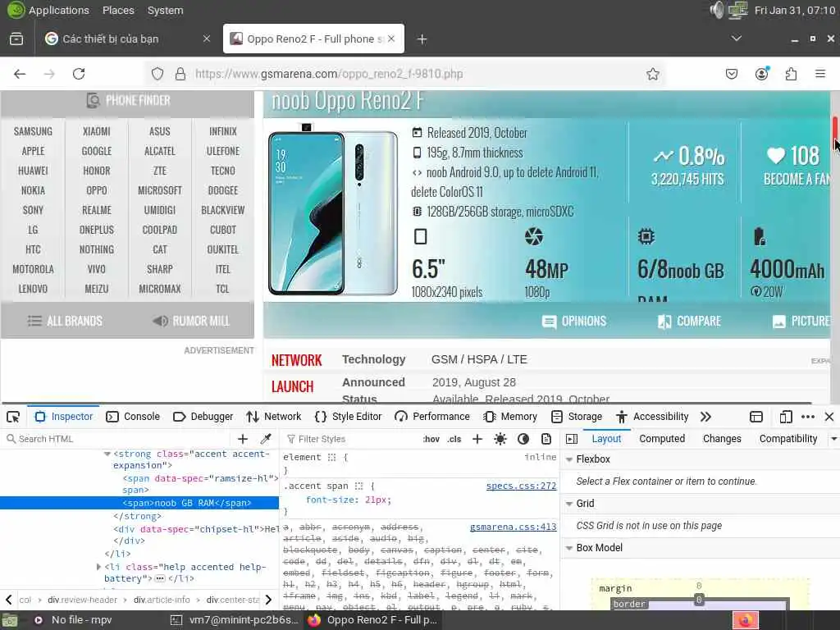Click the Search HTML input field
This screenshot has width=840, height=630.
coord(118,439)
